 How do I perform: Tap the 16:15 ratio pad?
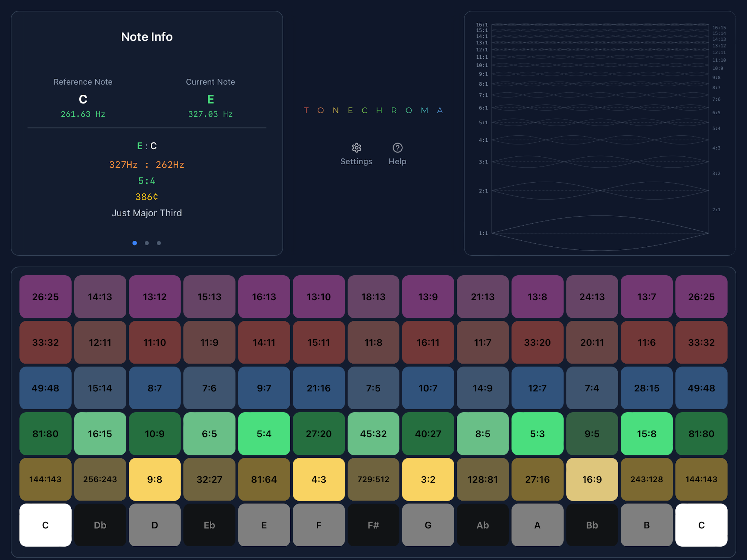tap(100, 433)
